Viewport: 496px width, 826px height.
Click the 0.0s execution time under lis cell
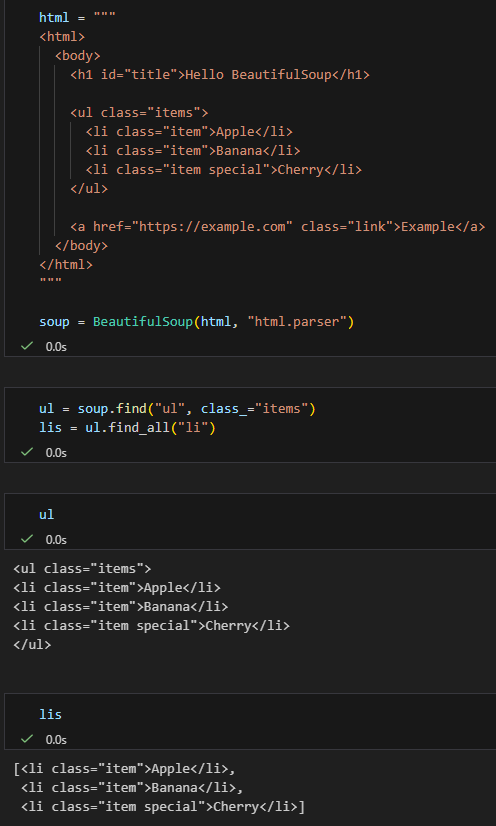tap(56, 740)
